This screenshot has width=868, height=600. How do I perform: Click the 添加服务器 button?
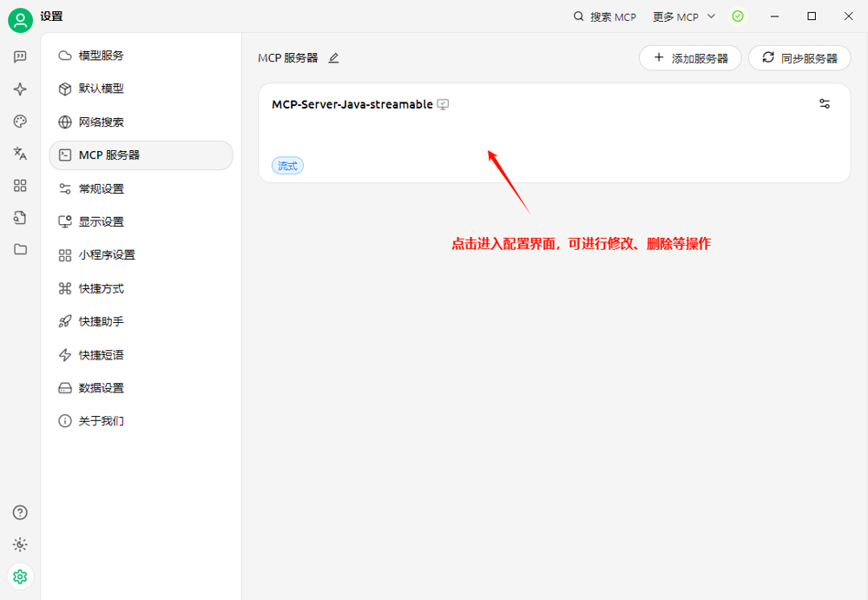point(690,58)
